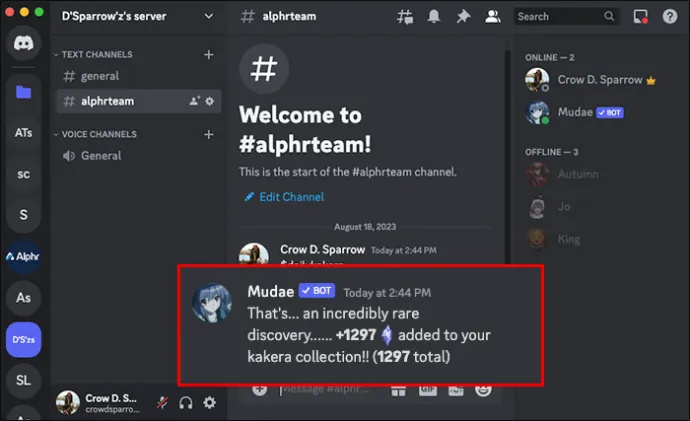
Task: Open Mudae bot in member list
Action: pos(574,112)
